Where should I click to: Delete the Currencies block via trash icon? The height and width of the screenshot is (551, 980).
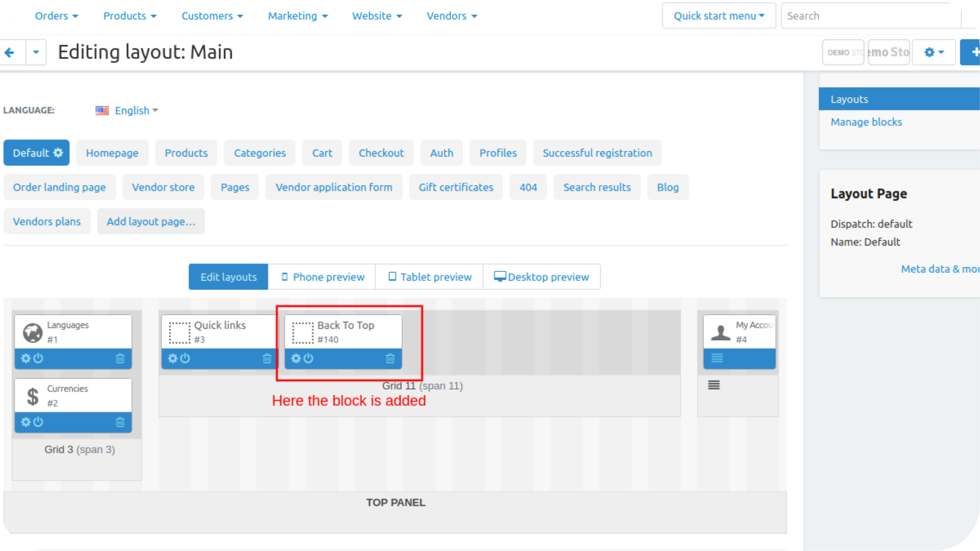(x=120, y=422)
